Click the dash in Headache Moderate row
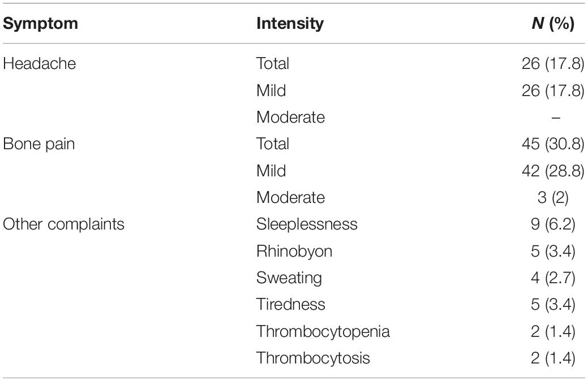588x381 pixels. (556, 118)
